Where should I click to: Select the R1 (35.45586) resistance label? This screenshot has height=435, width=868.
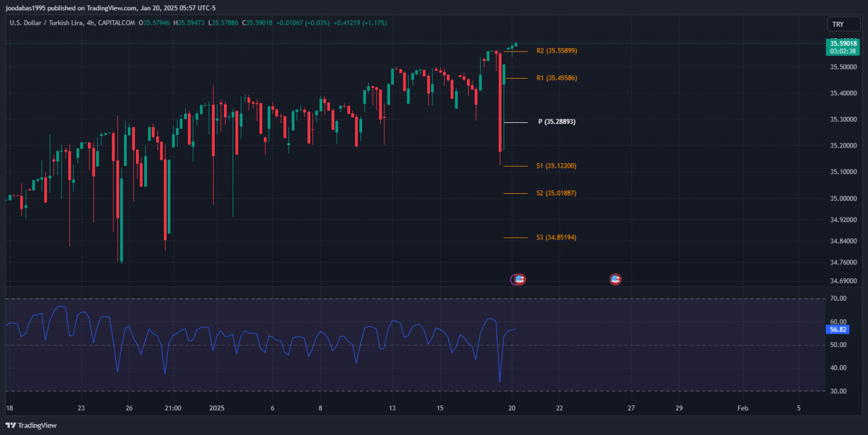[556, 78]
